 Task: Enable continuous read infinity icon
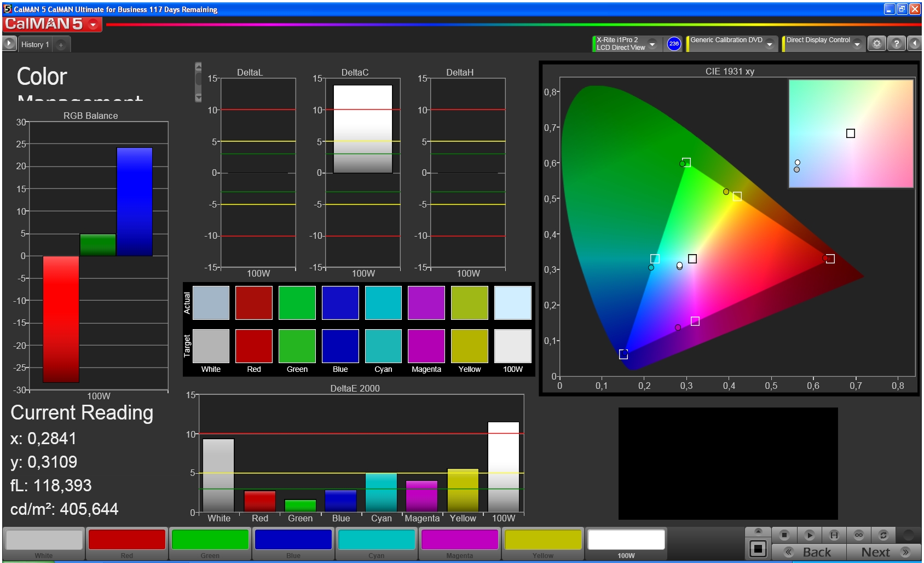859,535
